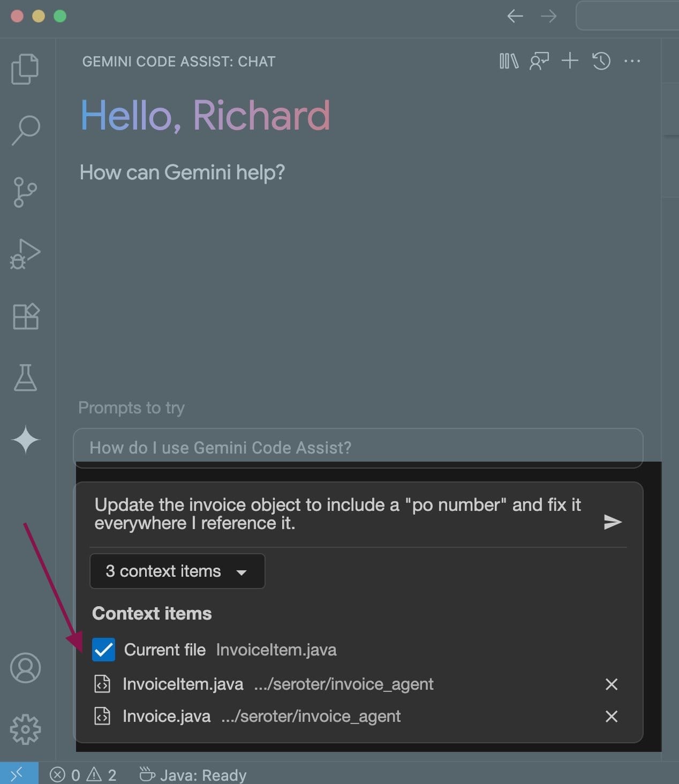This screenshot has height=784, width=679.
Task: Send the prompt with the arrow icon
Action: pyautogui.click(x=613, y=522)
